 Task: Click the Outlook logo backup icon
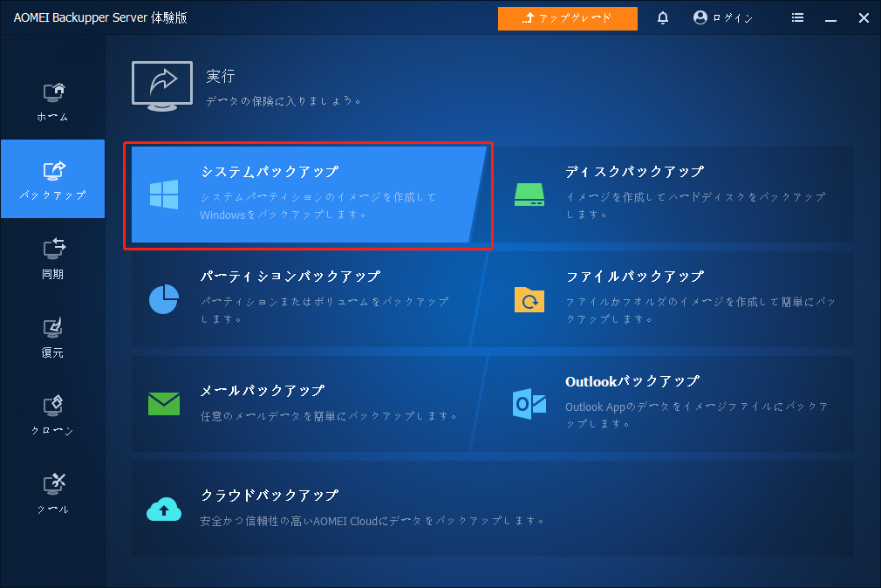click(529, 404)
